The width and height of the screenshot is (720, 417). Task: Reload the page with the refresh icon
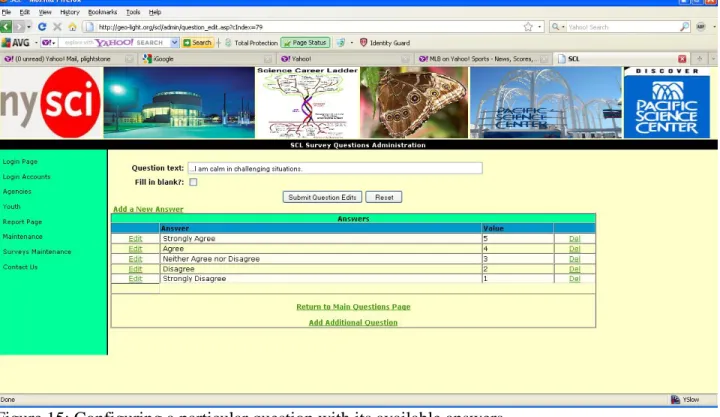pos(42,27)
